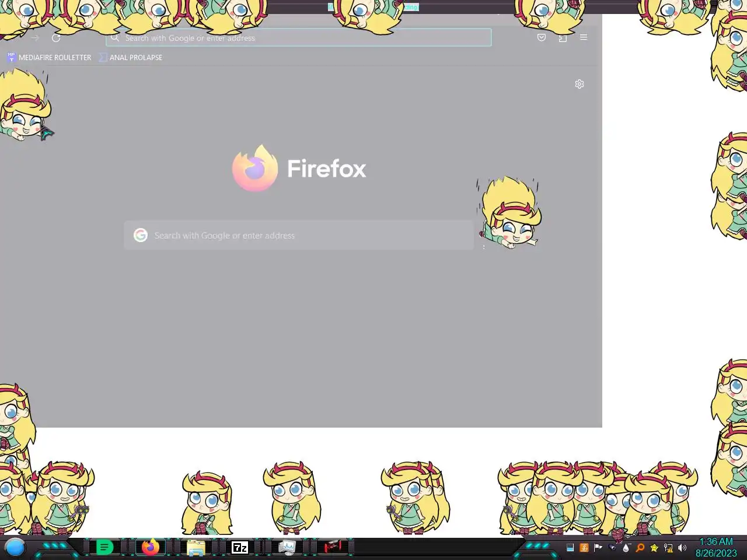Click the blue window tray icon
Image resolution: width=747 pixels, height=560 pixels.
click(570, 548)
